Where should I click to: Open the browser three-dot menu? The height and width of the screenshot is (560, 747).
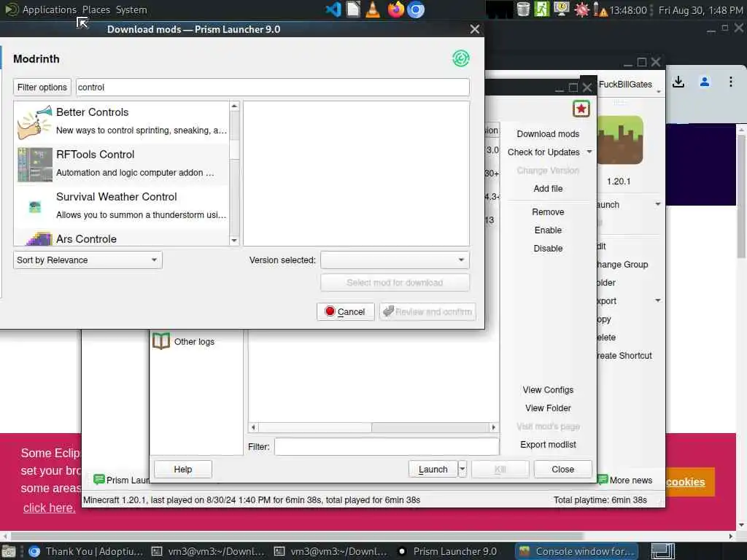(x=730, y=82)
